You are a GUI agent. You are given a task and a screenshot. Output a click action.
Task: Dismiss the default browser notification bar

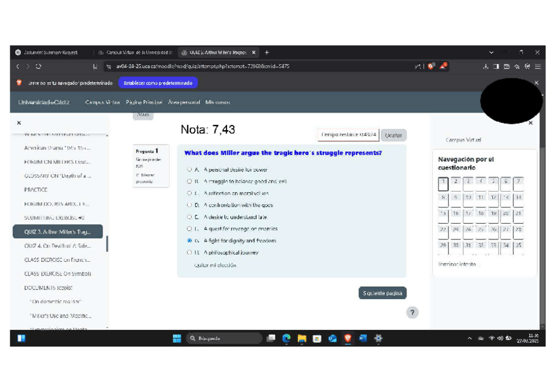pos(537,83)
